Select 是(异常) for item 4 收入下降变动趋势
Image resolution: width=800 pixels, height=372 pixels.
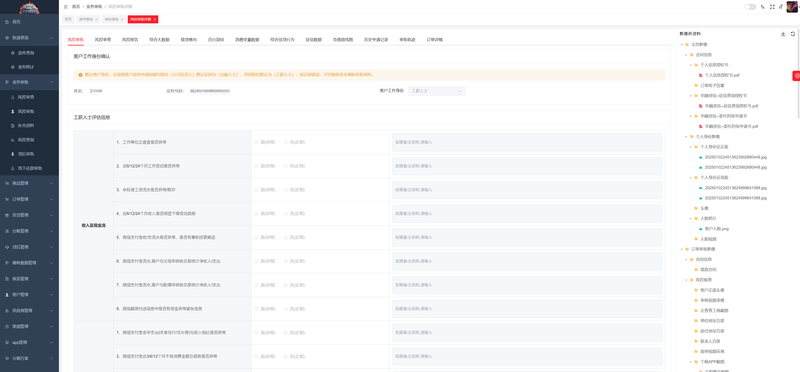tap(256, 213)
